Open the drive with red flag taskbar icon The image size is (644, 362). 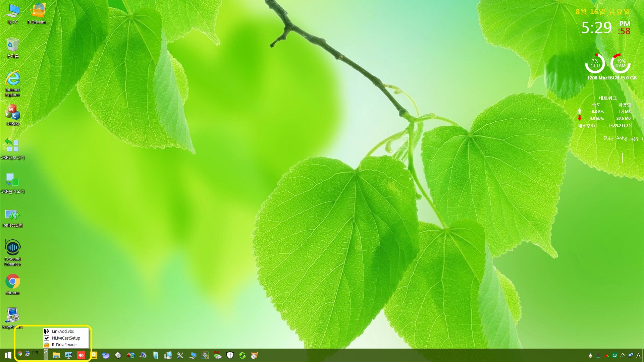218,355
